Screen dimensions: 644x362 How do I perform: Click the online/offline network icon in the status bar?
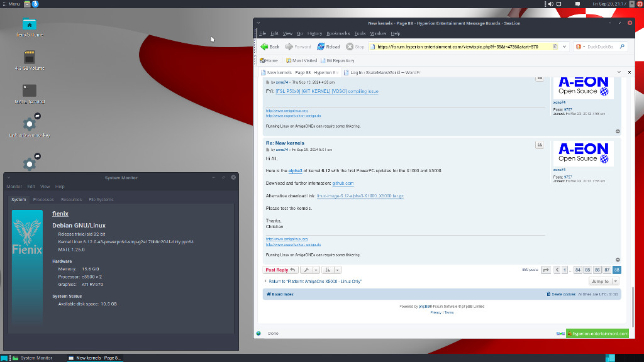[x=560, y=333]
